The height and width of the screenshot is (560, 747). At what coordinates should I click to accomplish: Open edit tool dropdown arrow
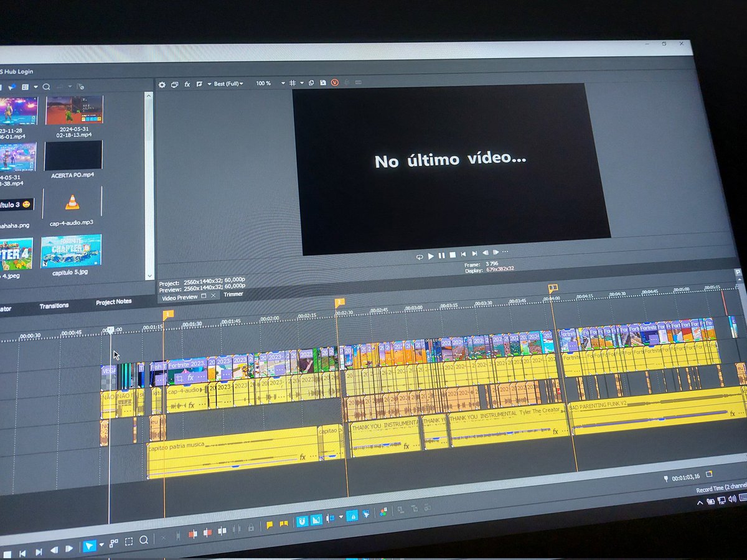pyautogui.click(x=101, y=545)
